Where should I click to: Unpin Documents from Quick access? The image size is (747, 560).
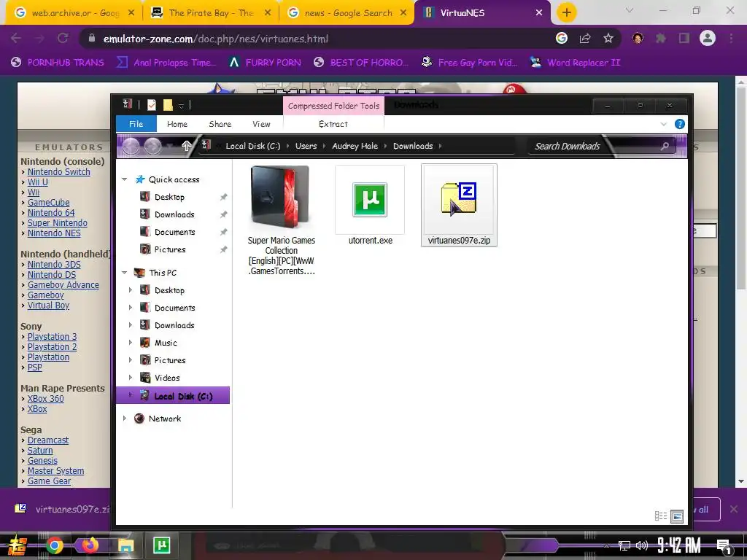click(223, 232)
